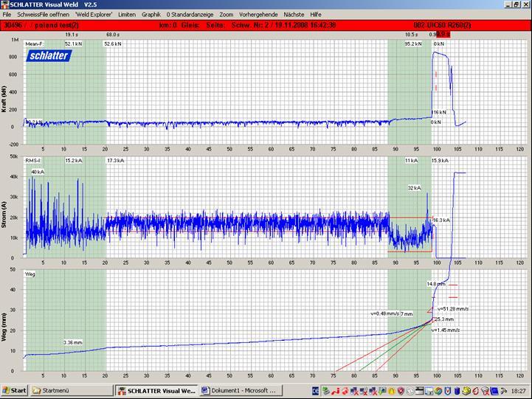Open the Zoom menu

(x=227, y=15)
